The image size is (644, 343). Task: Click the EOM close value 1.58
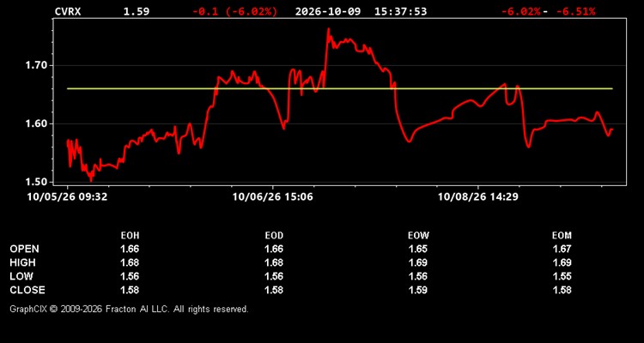pos(562,290)
